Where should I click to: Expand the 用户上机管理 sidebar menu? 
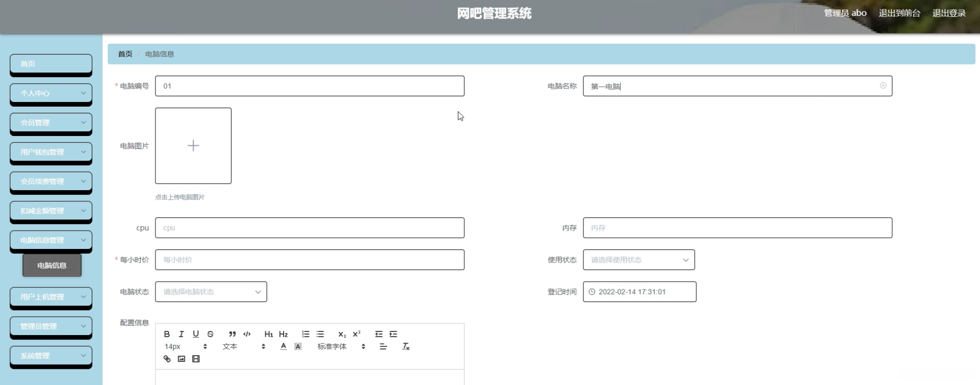pos(51,297)
